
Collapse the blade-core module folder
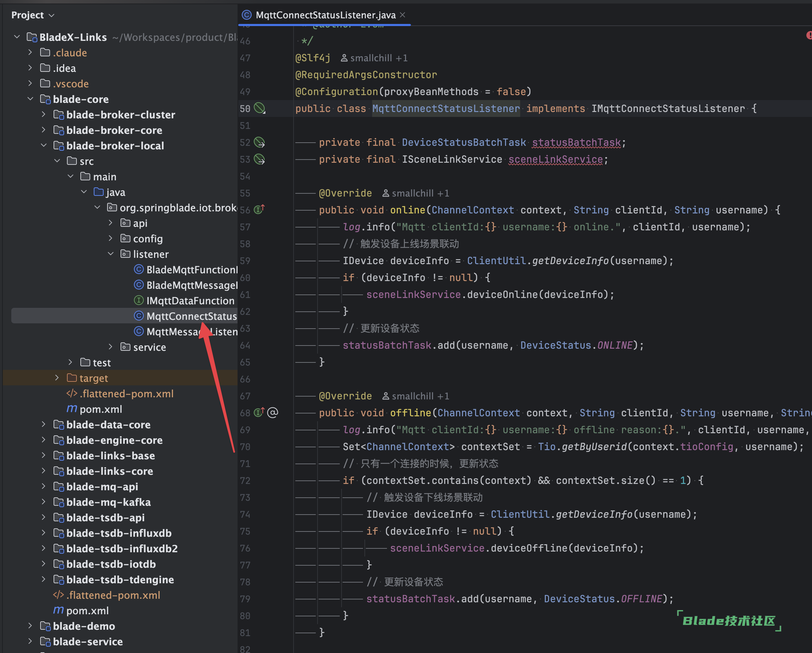[x=31, y=99]
